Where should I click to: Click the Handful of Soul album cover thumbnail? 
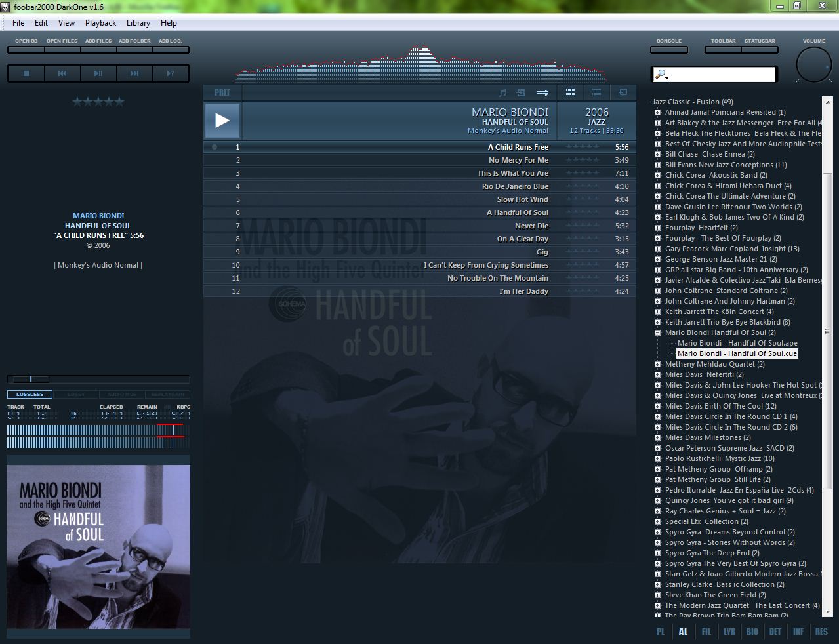[x=98, y=547]
